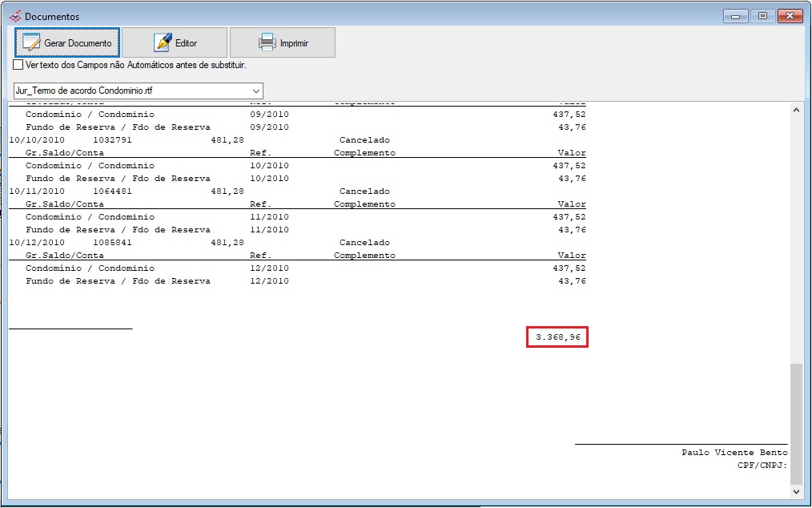The width and height of the screenshot is (812, 508).
Task: Maximize the Documentos window
Action: (x=762, y=16)
